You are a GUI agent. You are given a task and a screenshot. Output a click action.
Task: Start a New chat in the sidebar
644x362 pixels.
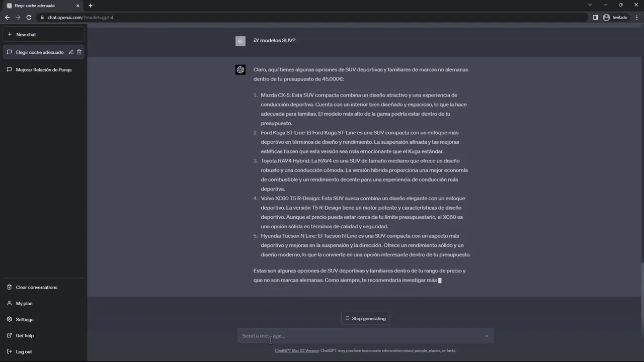click(43, 34)
